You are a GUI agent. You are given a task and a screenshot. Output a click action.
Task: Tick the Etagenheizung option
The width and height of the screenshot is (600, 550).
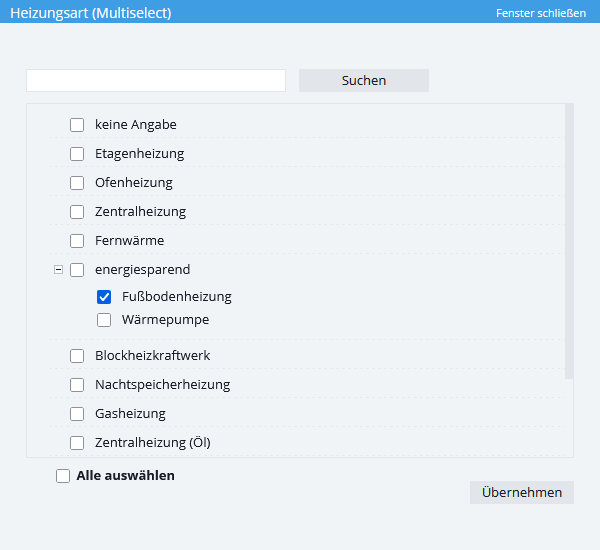[x=77, y=154]
